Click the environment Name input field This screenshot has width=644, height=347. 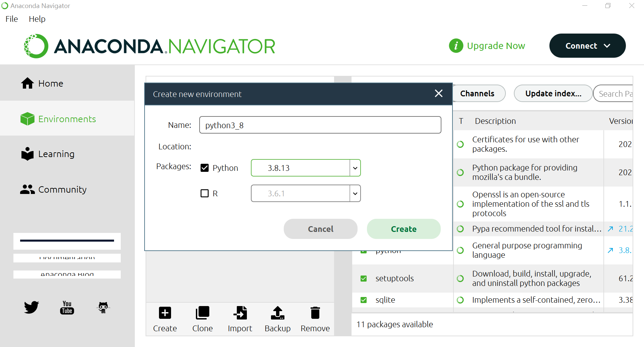(x=320, y=125)
